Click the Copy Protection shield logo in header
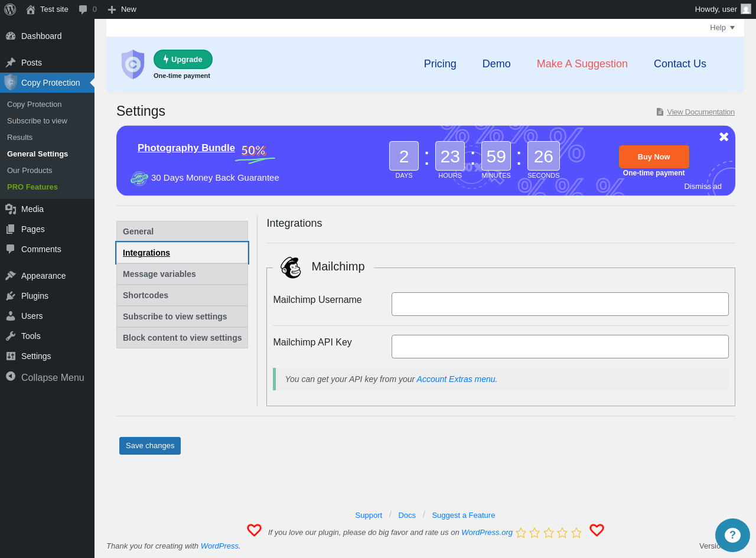Viewport: 756px width, 558px height. click(x=133, y=64)
